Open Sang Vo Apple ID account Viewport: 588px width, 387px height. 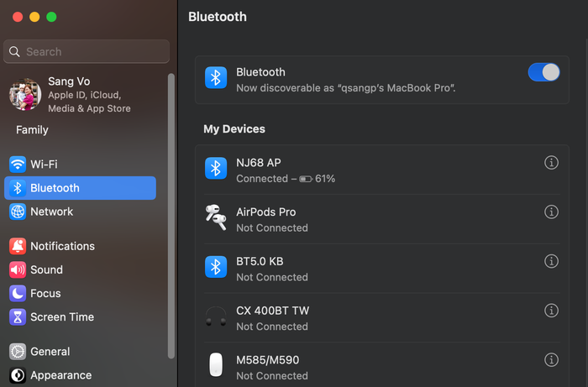(x=80, y=95)
